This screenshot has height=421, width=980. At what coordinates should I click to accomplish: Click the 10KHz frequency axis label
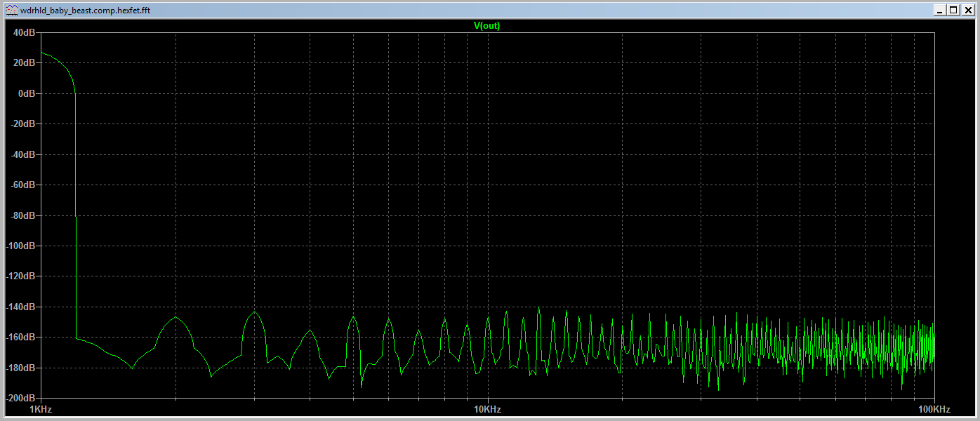[487, 409]
